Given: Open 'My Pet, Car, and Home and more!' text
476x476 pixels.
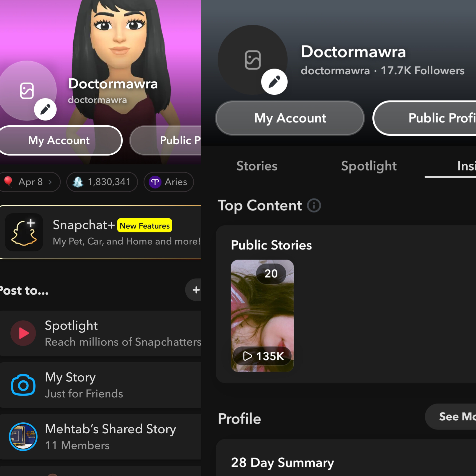Looking at the screenshot, I should point(127,242).
